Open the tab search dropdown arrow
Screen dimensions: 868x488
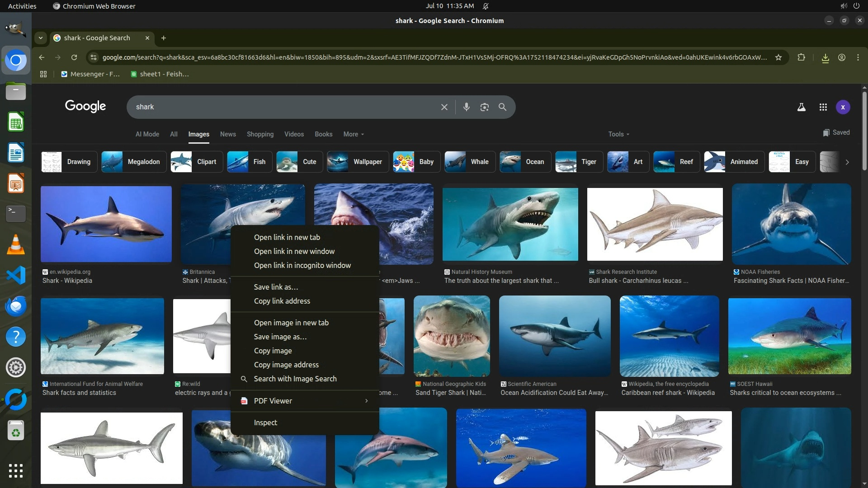tap(41, 38)
